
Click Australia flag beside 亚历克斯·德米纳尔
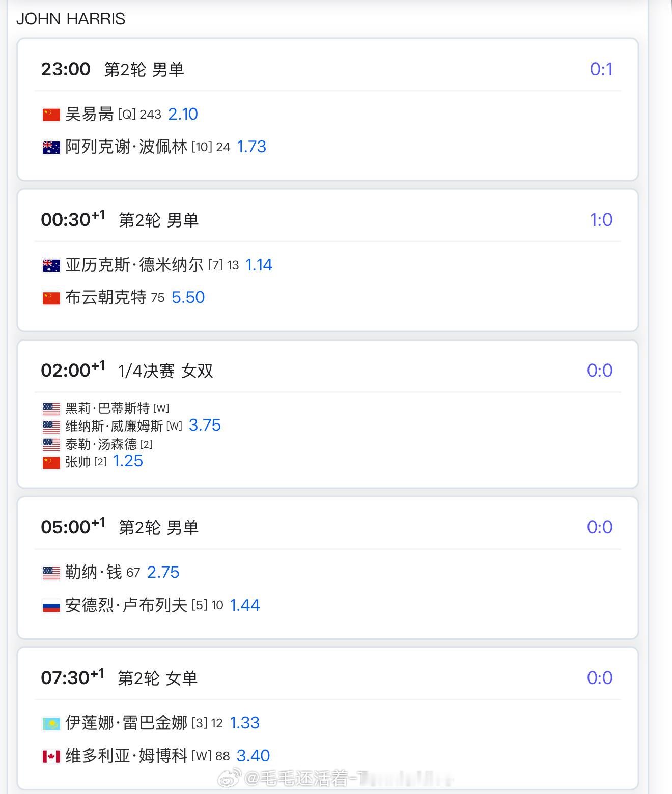pos(51,265)
